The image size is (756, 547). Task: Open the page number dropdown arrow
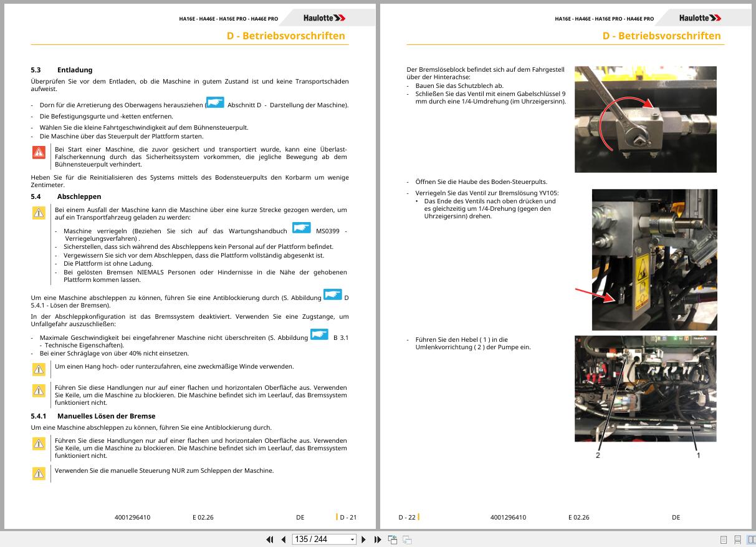point(353,540)
